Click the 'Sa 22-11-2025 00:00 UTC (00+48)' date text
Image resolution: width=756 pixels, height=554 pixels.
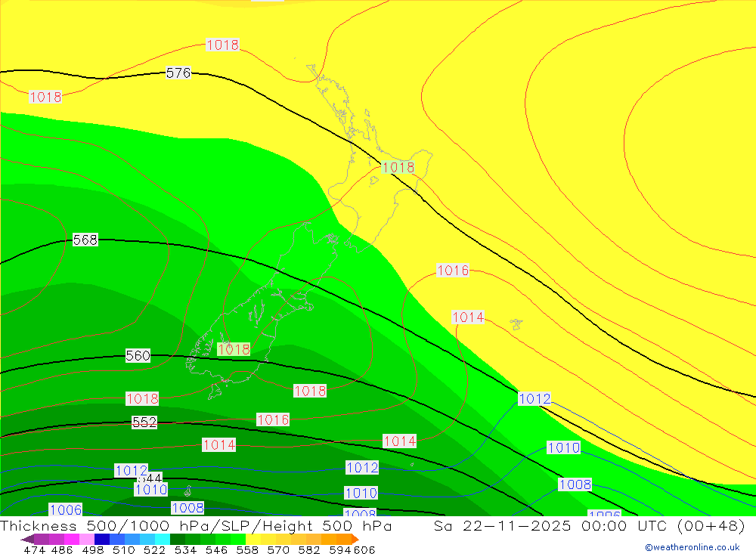589,525
